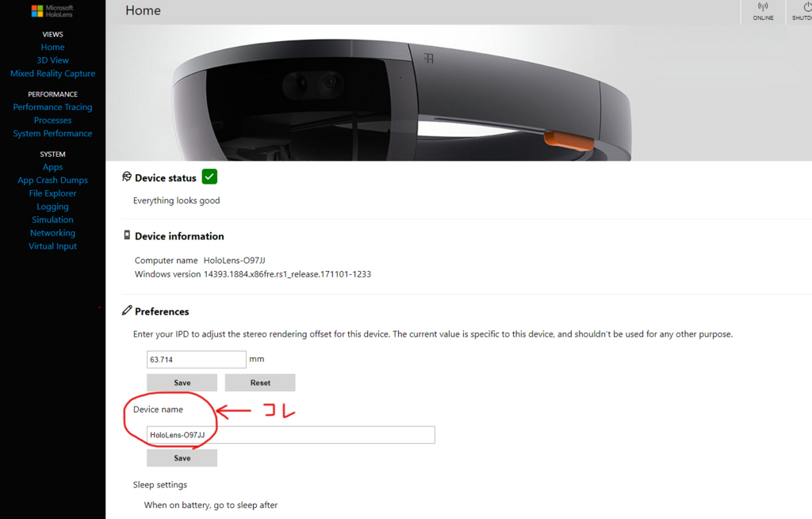Click the Sleep settings label
Viewport: 812px width, 519px height.
[160, 485]
